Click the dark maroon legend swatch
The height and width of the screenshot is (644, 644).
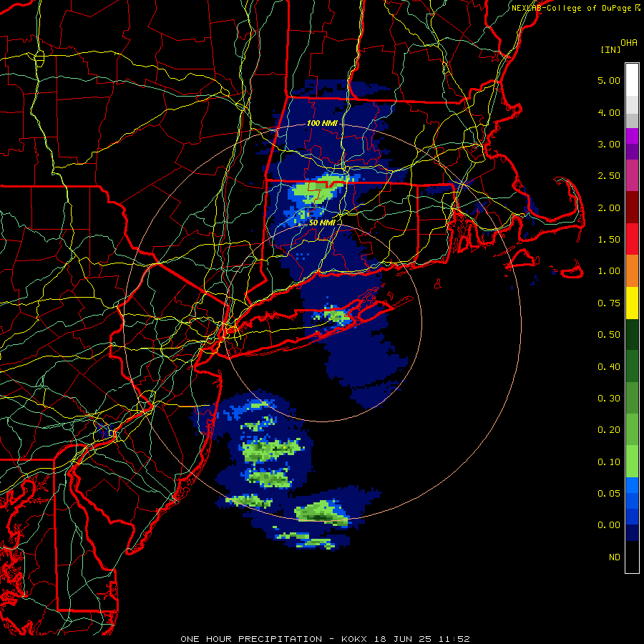tap(632, 208)
